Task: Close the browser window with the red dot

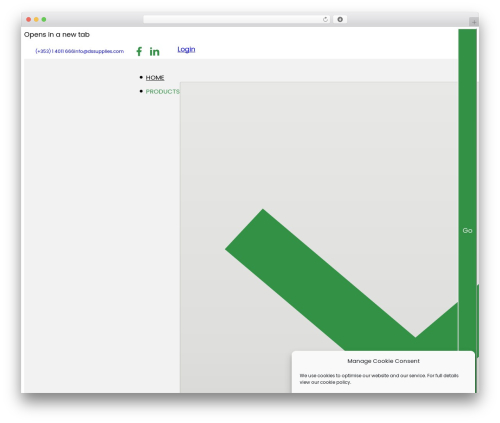Action: (x=29, y=19)
